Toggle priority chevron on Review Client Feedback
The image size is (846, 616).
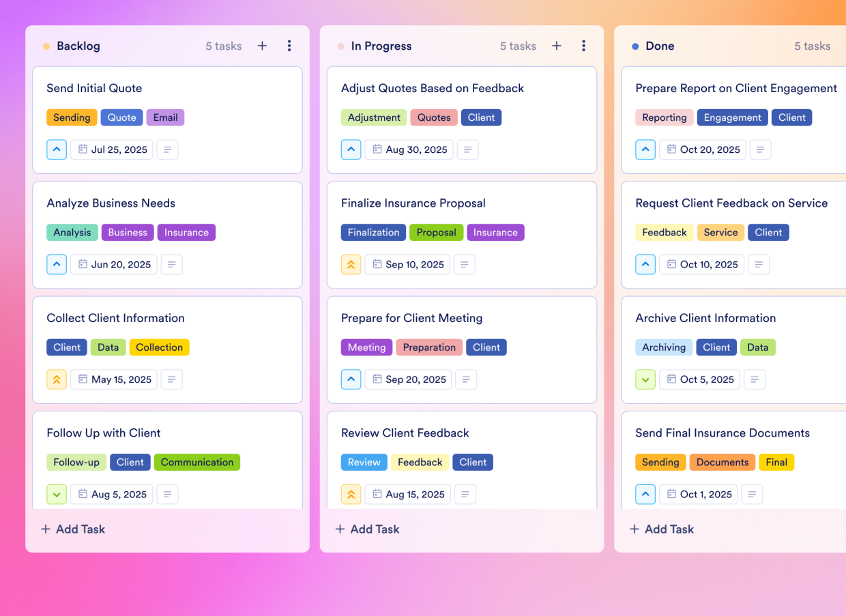(351, 494)
